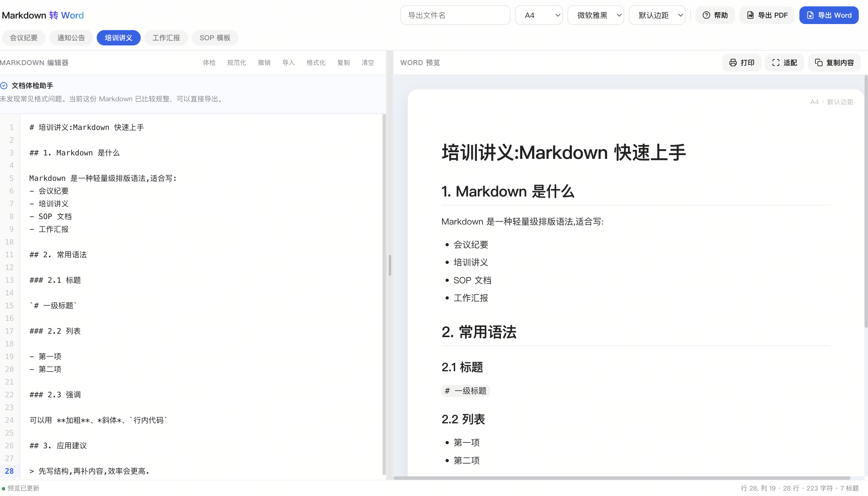Viewport: 868px width, 496px height.
Task: Click the 导出 Word button
Action: click(x=829, y=15)
